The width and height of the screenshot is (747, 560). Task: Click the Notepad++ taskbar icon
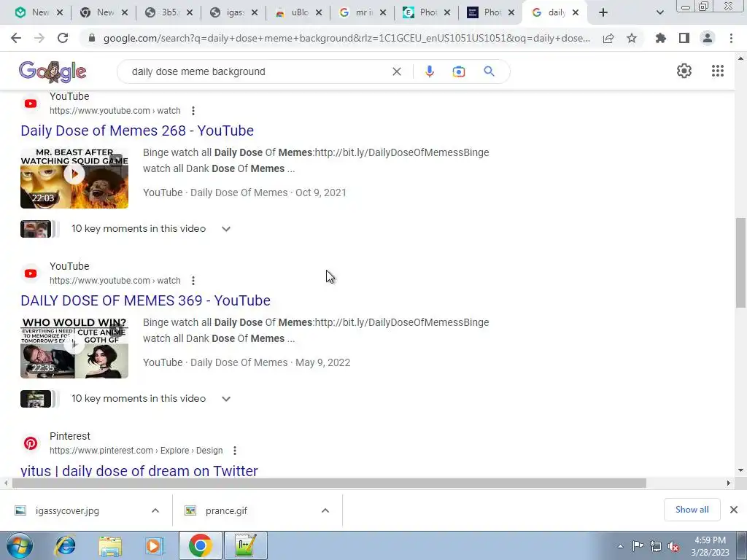coord(246,545)
